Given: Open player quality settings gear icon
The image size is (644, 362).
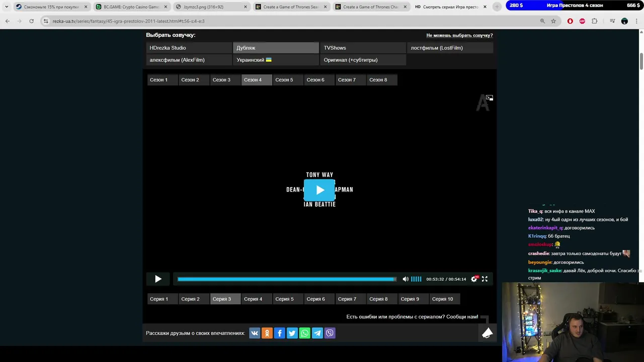Looking at the screenshot, I should coord(474,279).
